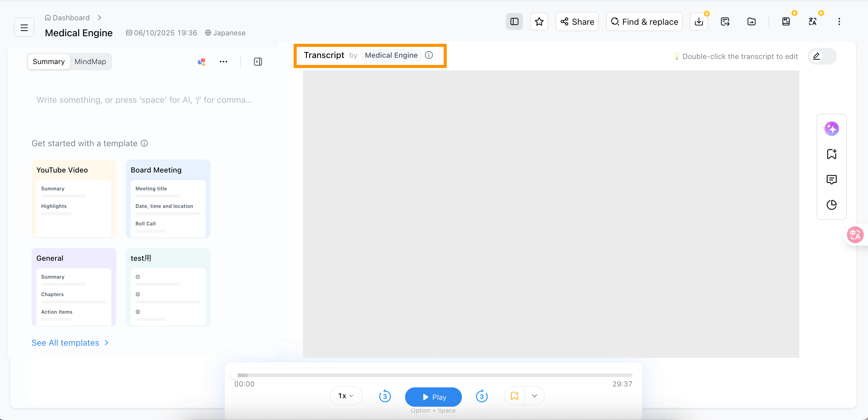Click the Japanese language label
Screen dimensions: 868x420
tap(225, 33)
